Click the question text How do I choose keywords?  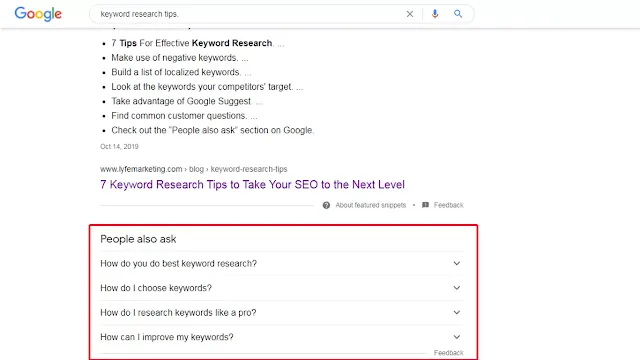click(156, 288)
